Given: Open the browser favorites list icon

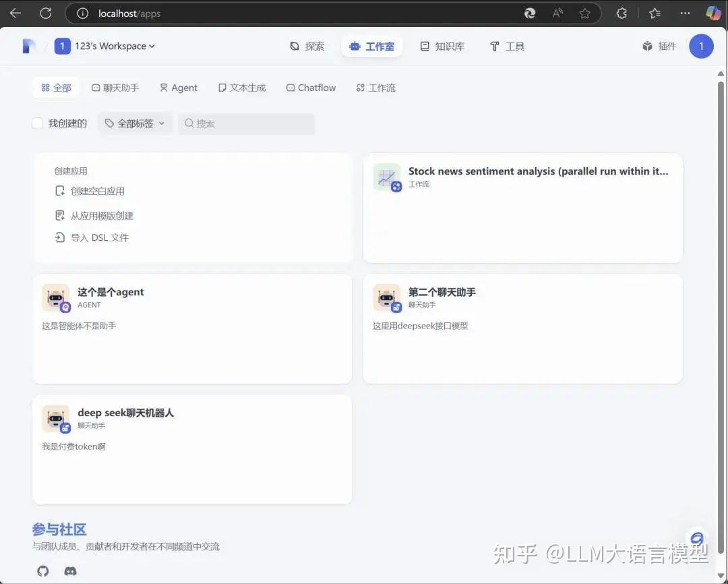Looking at the screenshot, I should 655,13.
